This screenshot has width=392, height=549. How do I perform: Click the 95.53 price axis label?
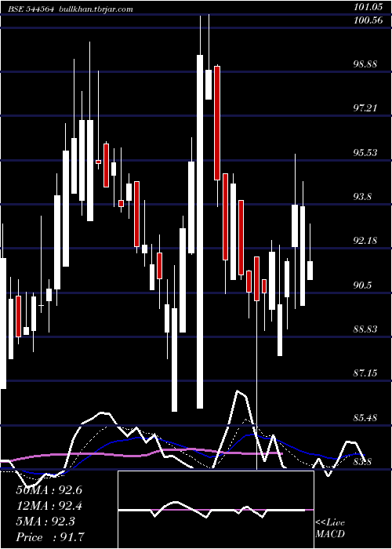tap(365, 152)
